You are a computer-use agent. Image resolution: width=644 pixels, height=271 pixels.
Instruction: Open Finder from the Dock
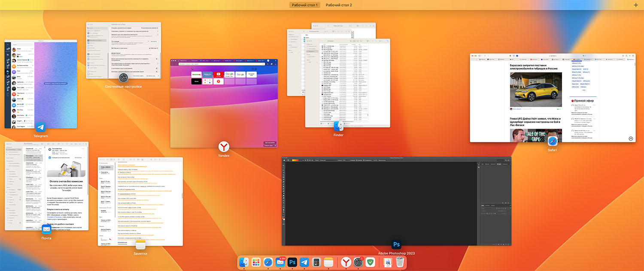pos(244,262)
